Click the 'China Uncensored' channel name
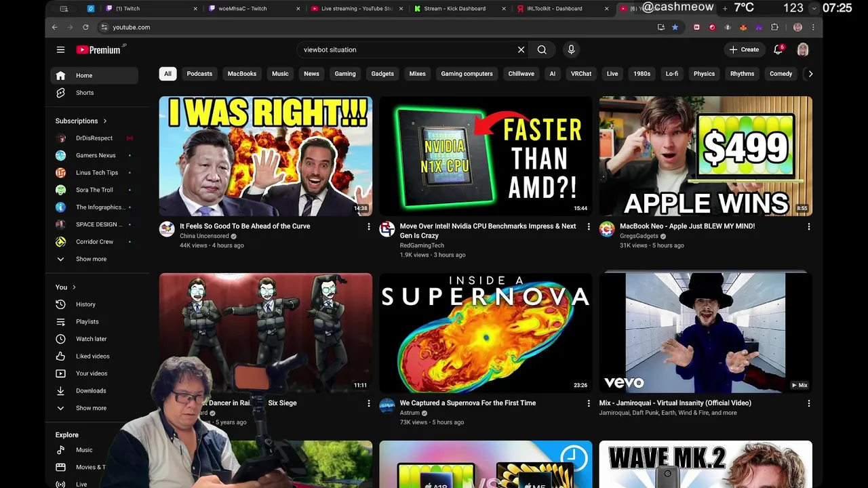 click(204, 236)
